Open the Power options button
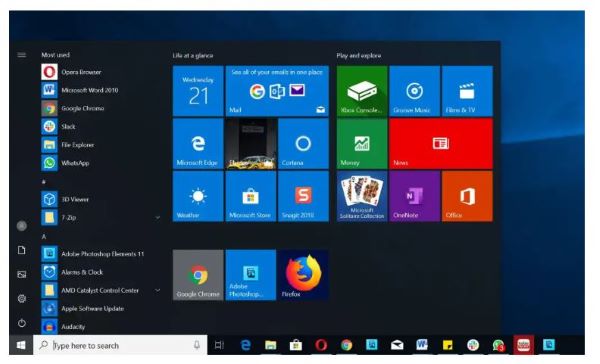 coord(22,323)
